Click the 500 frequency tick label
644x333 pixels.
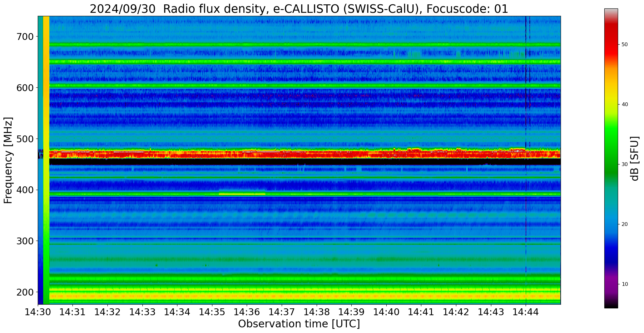coord(25,139)
